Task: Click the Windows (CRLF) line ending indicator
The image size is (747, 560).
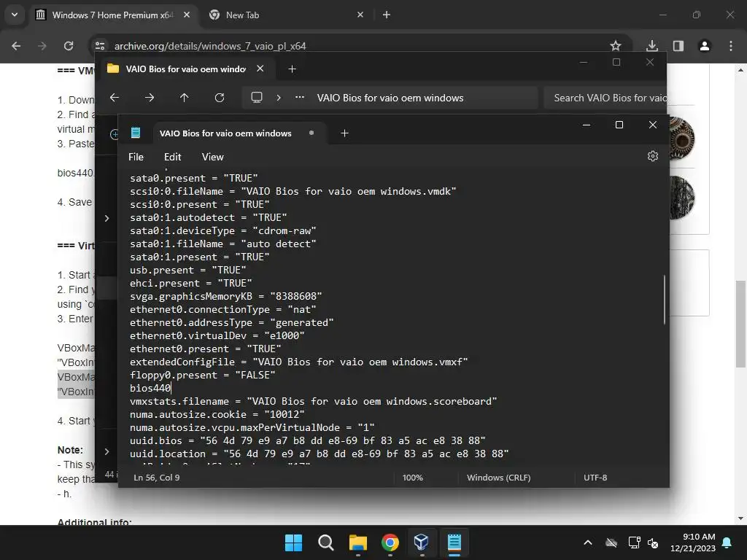Action: 498,477
